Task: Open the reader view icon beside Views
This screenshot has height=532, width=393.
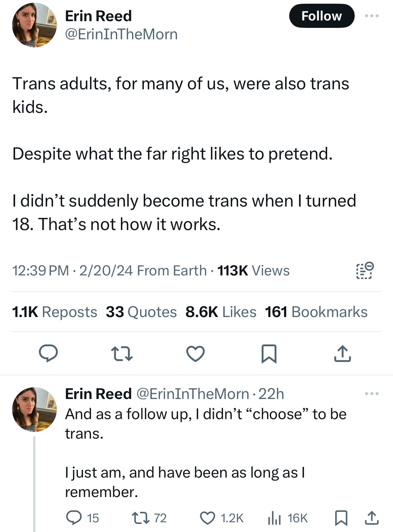Action: tap(364, 271)
